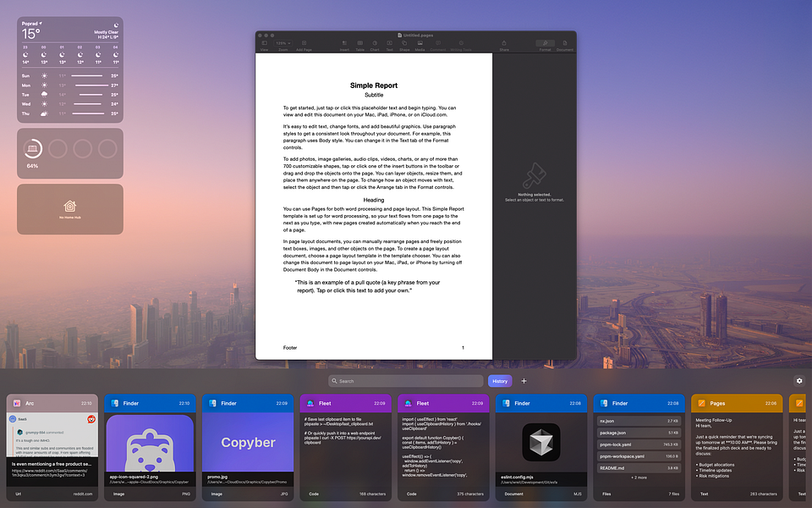
Task: Toggle the Format sidebar button
Action: (545, 45)
